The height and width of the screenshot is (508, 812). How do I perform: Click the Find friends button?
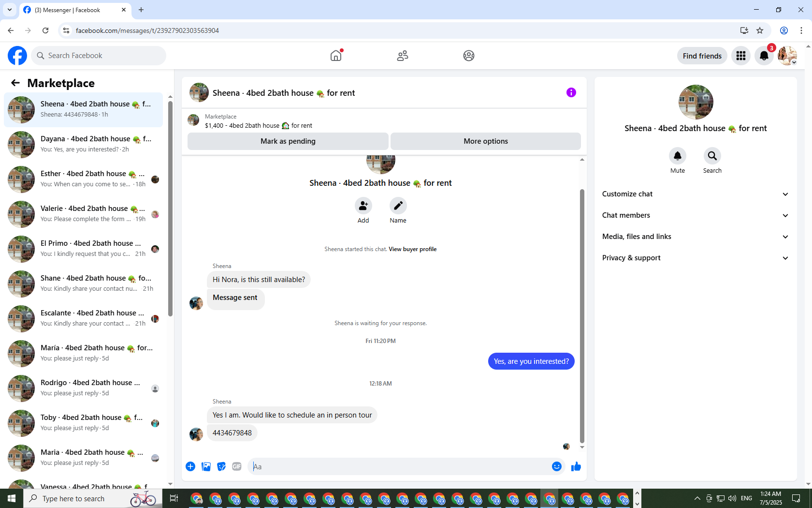pyautogui.click(x=702, y=56)
